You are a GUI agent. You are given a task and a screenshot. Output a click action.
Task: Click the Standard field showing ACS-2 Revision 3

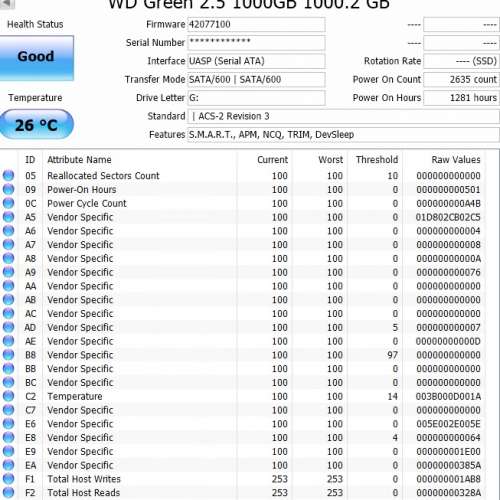[344, 116]
